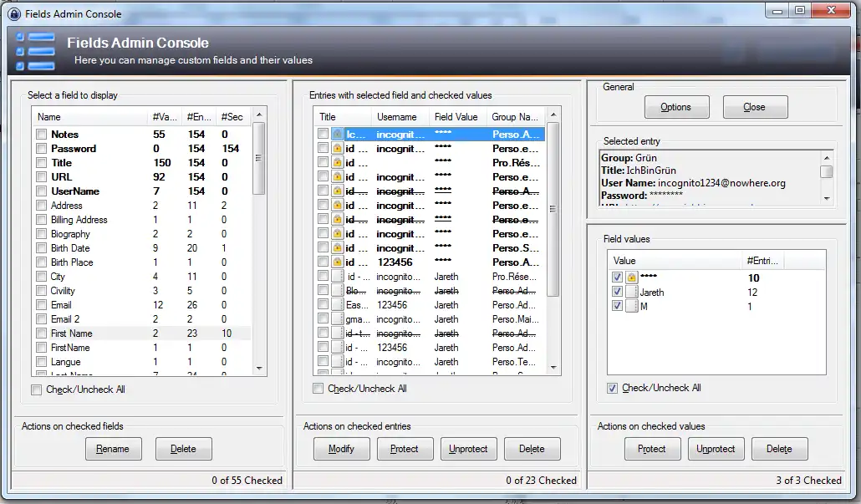Select the Biography field row

point(142,234)
